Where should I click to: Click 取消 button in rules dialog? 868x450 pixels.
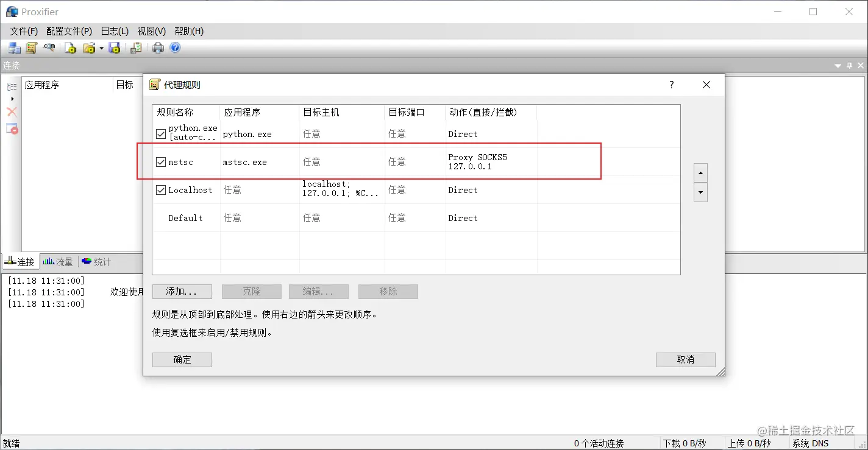(x=686, y=360)
